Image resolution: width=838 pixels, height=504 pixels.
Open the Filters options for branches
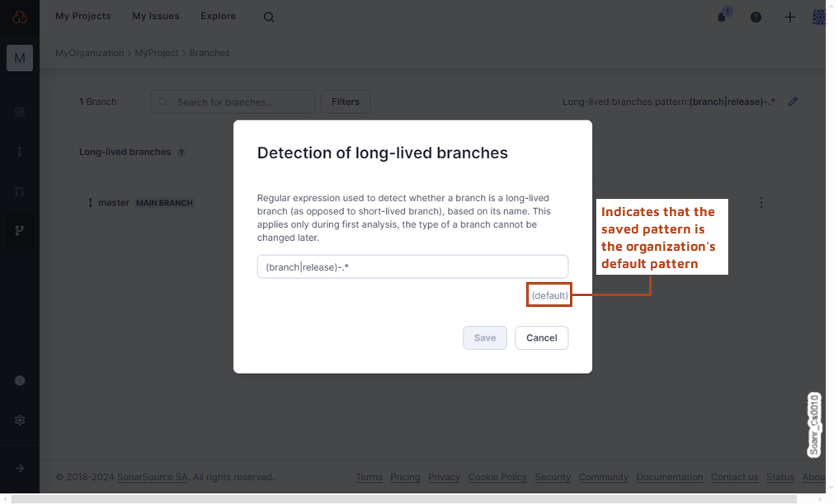[x=345, y=101]
